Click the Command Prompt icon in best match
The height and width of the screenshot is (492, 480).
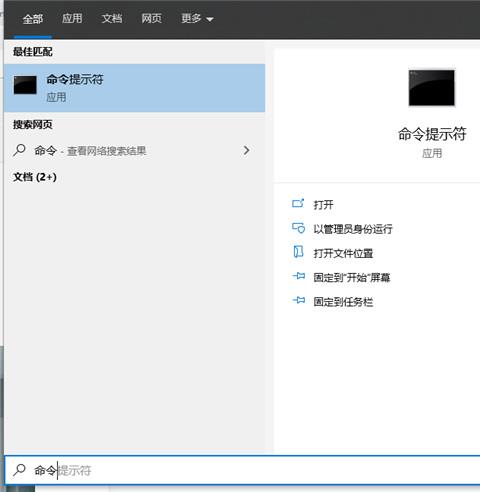(x=25, y=85)
